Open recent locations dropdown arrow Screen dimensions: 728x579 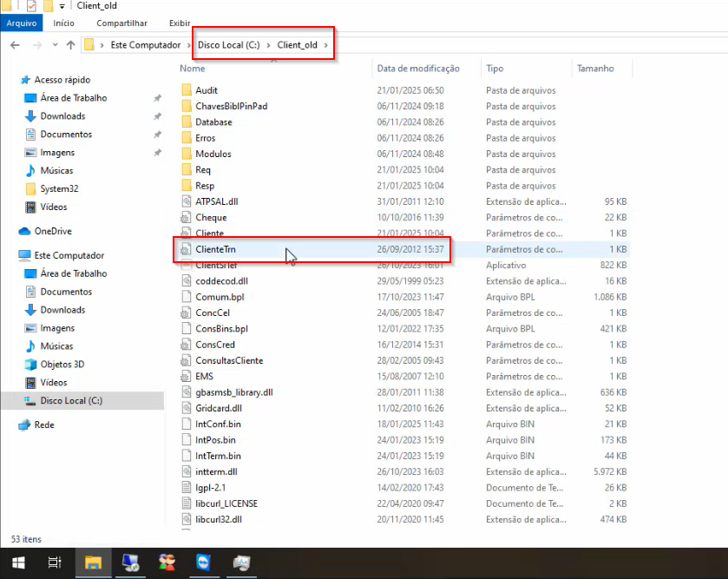(56, 45)
